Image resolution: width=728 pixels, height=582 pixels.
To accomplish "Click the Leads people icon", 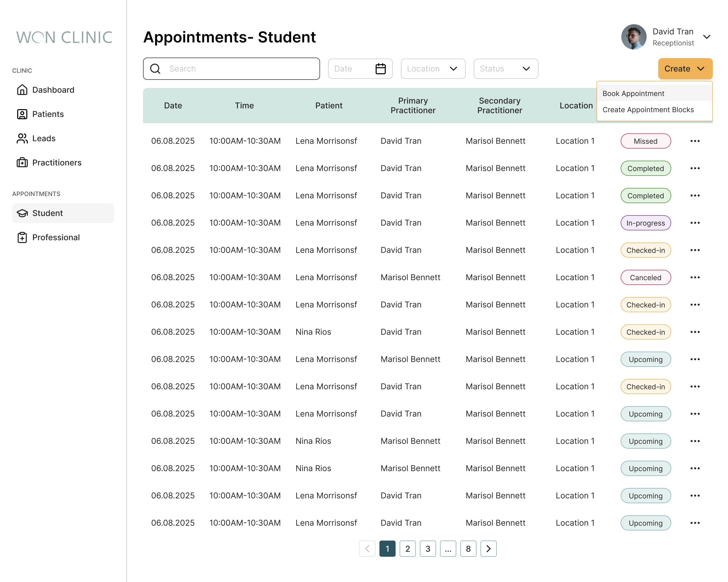I will [22, 138].
